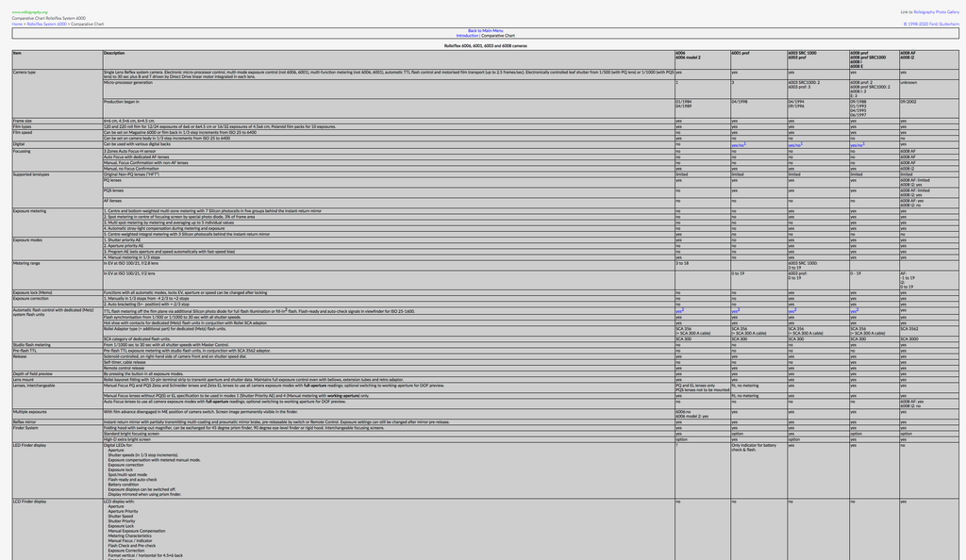Image resolution: width=966 pixels, height=560 pixels.
Task: Click the Back to Main-Menu link
Action: point(485,31)
